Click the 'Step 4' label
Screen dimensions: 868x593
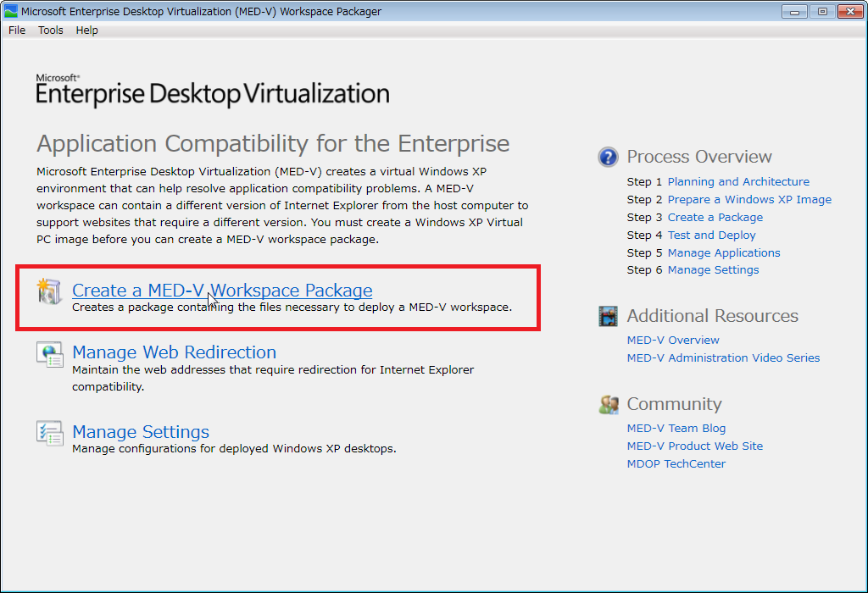(644, 236)
